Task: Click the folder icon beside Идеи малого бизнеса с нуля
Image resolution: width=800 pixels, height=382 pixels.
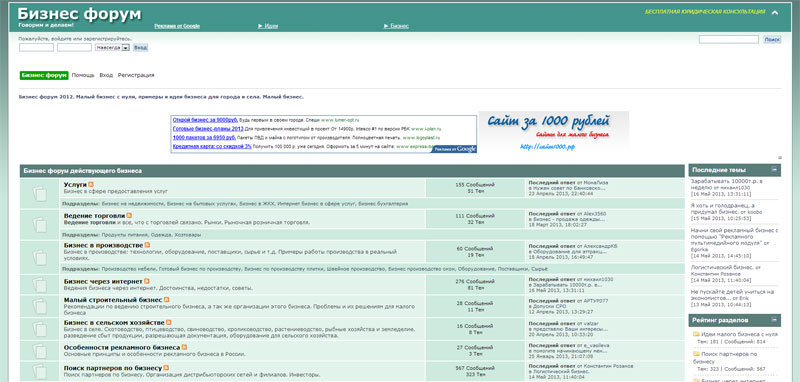Action: click(x=696, y=334)
